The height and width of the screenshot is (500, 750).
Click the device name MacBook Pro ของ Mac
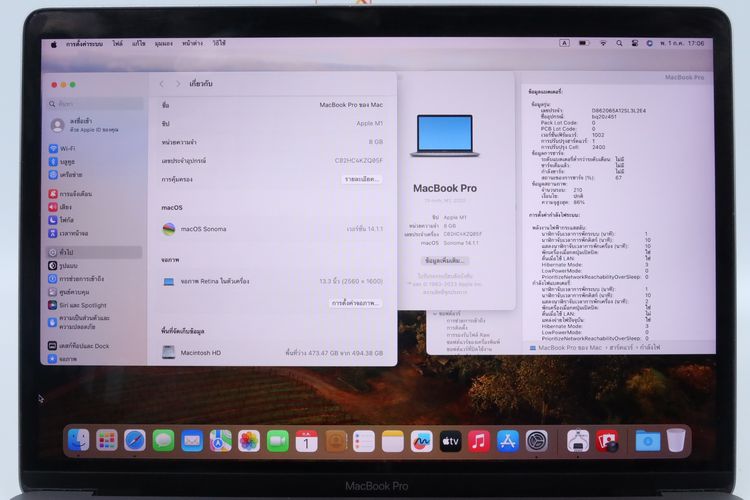[x=351, y=105]
